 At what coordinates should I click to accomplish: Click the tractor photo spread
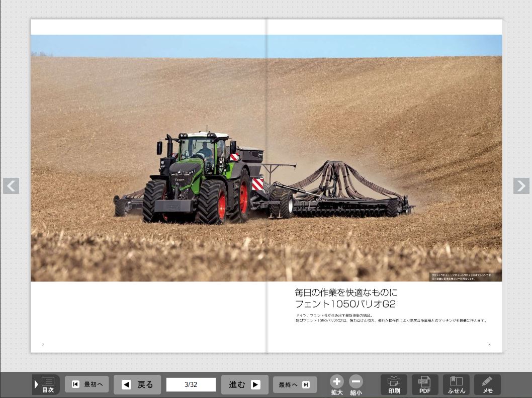tap(267, 158)
